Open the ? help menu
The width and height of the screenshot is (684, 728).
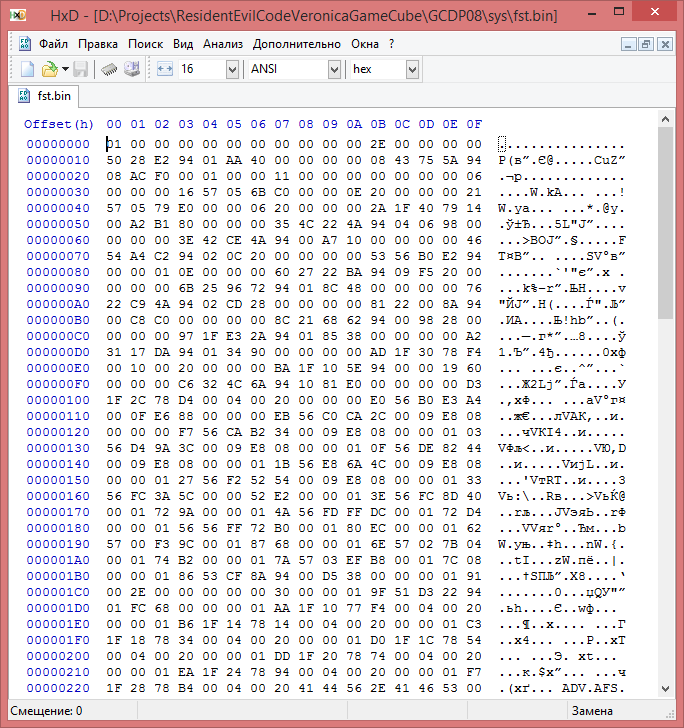click(x=391, y=44)
